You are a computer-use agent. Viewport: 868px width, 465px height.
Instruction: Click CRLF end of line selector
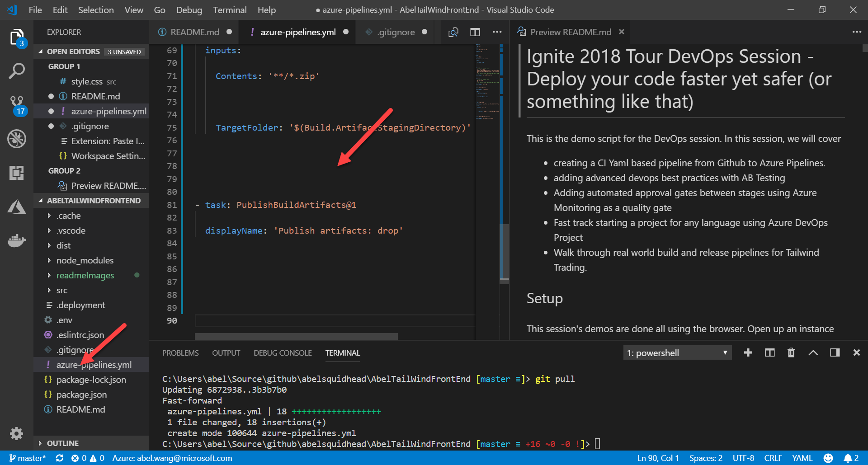tap(773, 458)
